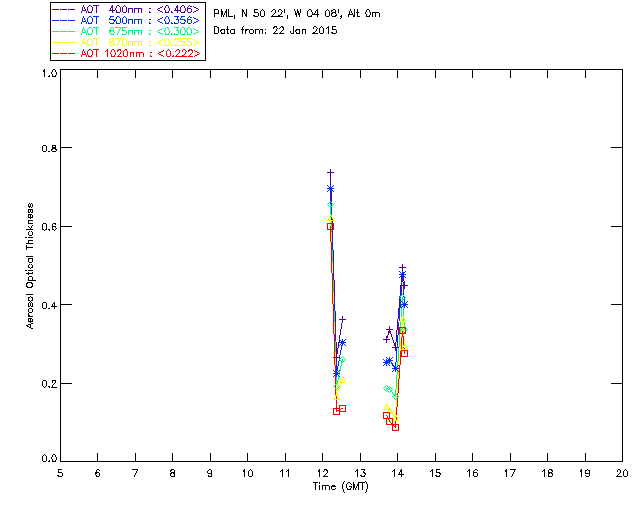Click the x-axis hour label 8
The width and height of the screenshot is (640, 512).
coord(173,473)
